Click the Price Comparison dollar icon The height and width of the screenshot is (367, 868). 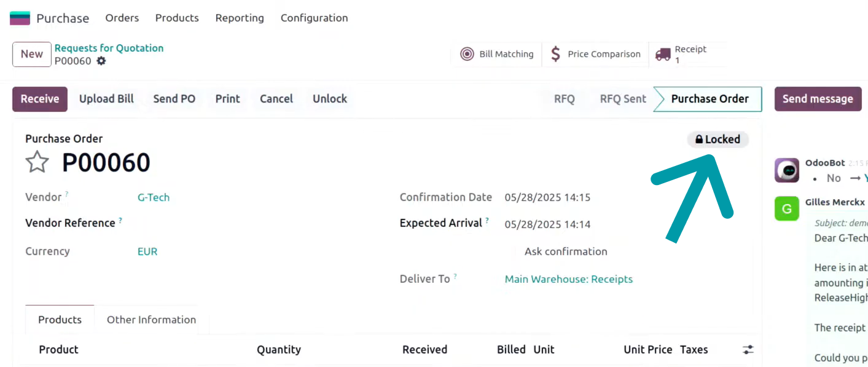(555, 54)
